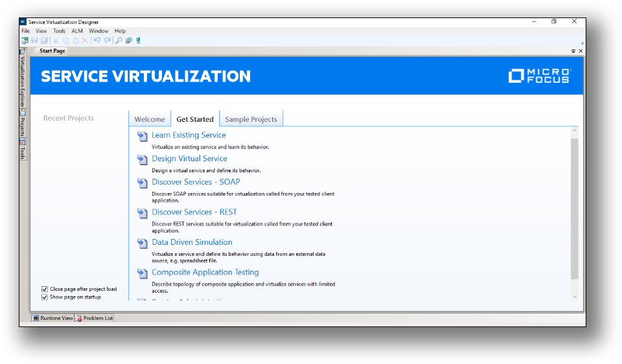Click the red Delete X icon
The width and height of the screenshot is (622, 364).
[x=85, y=40]
